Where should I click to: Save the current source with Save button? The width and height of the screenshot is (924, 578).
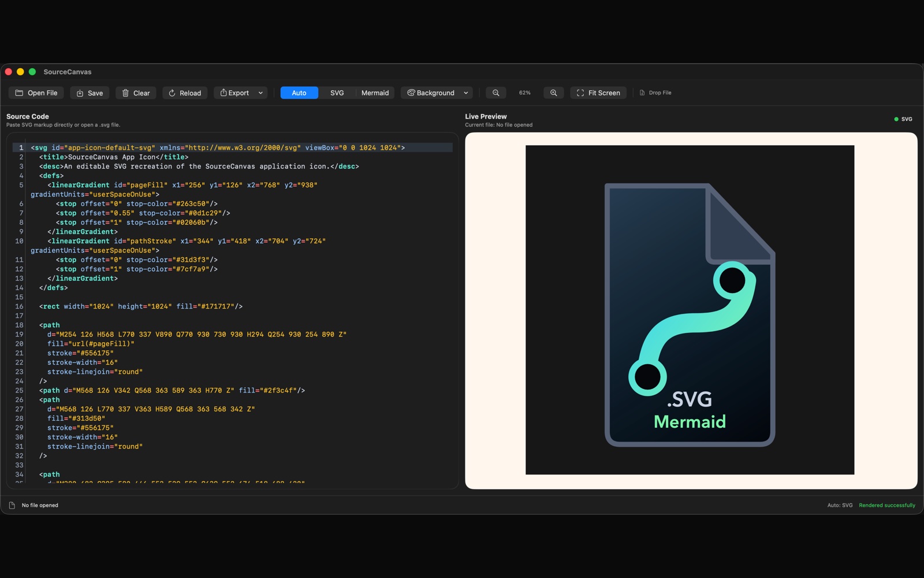[x=90, y=92]
